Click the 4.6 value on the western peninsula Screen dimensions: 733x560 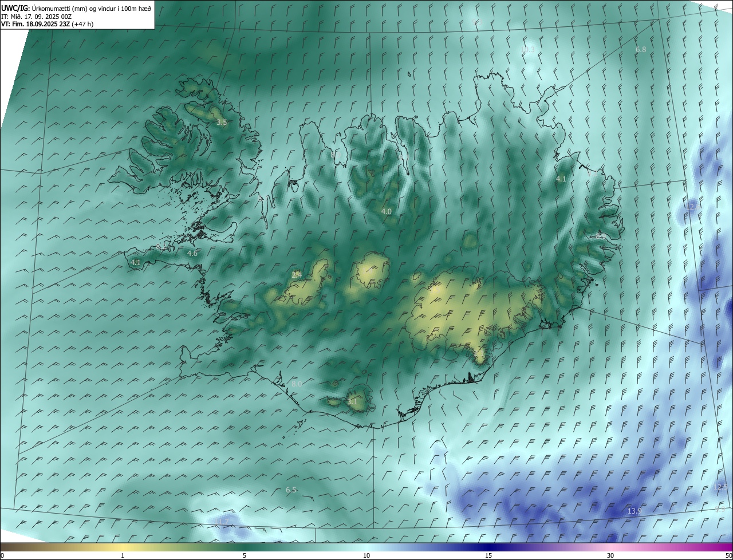pos(192,253)
